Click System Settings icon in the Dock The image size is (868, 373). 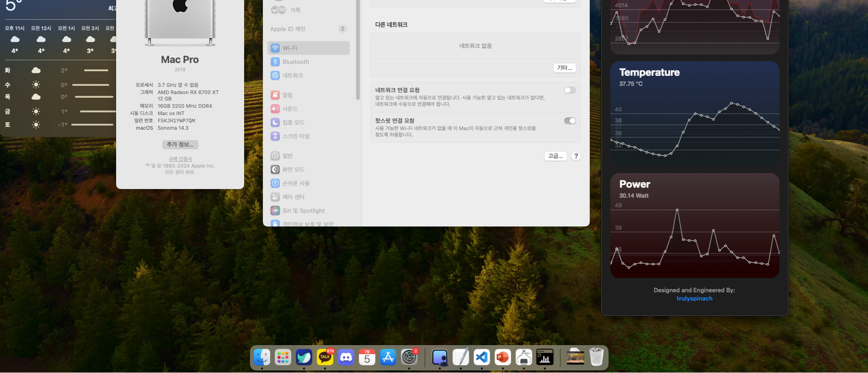click(x=409, y=357)
